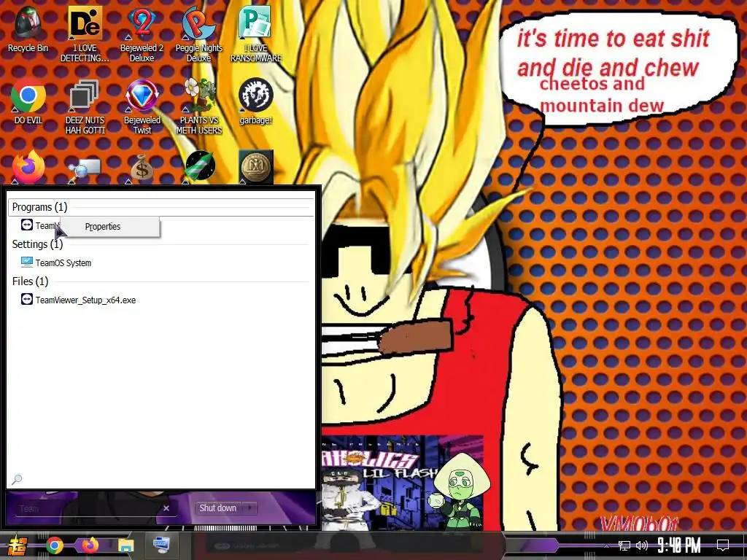This screenshot has width=747, height=560.
Task: Click the TeamViewer program result icon
Action: tap(27, 225)
